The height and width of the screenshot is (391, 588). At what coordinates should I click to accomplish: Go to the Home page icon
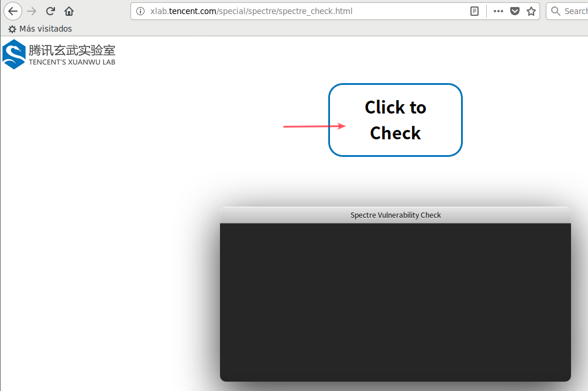point(69,11)
